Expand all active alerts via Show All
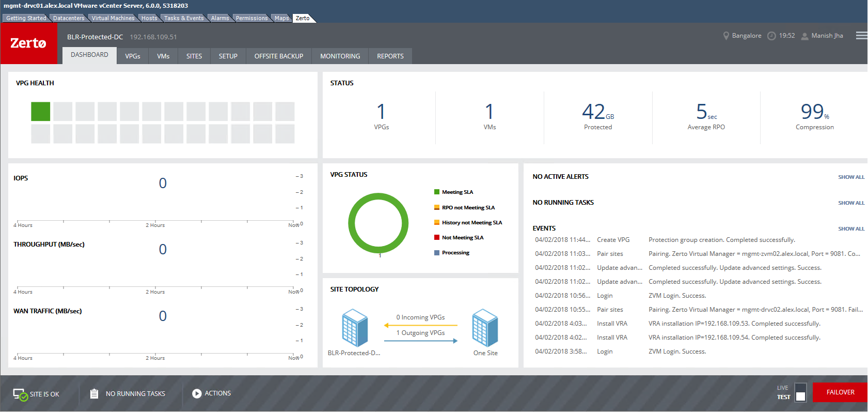Viewport: 868px width, 412px height. click(x=851, y=177)
